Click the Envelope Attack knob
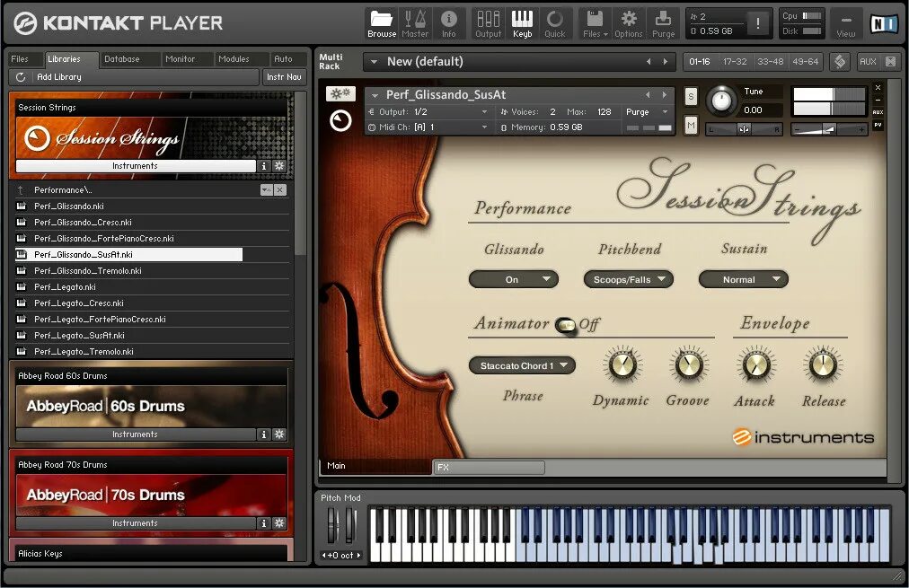The height and width of the screenshot is (588, 909). coord(756,365)
